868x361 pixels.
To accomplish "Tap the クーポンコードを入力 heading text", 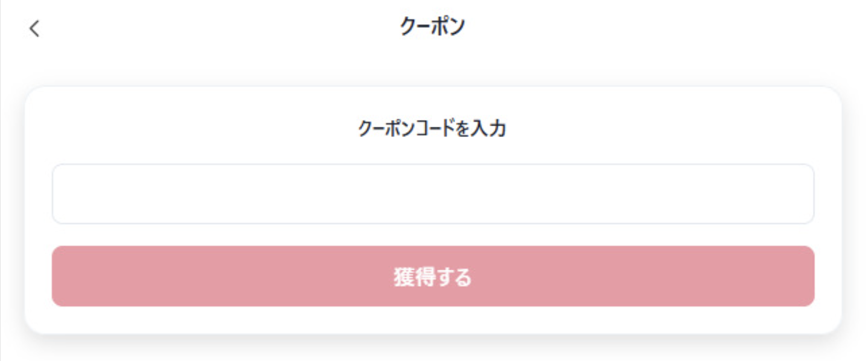I will pyautogui.click(x=432, y=129).
